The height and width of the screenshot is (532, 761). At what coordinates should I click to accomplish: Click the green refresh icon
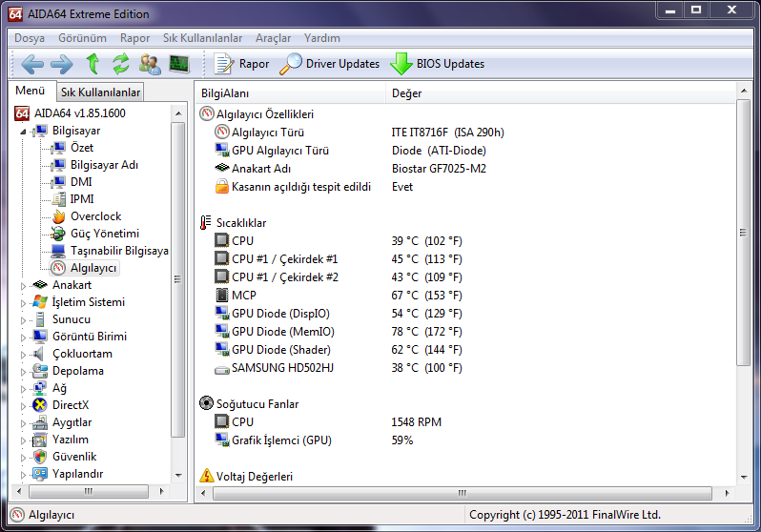[120, 64]
